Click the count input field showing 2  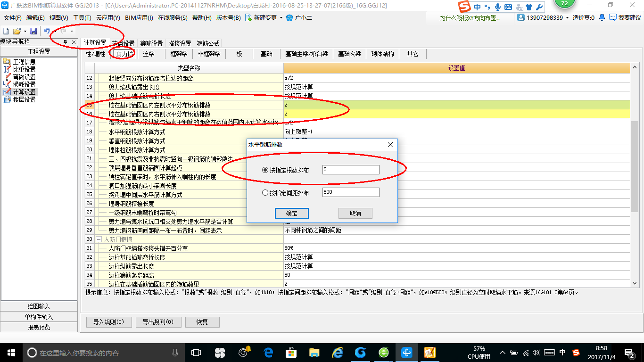351,170
